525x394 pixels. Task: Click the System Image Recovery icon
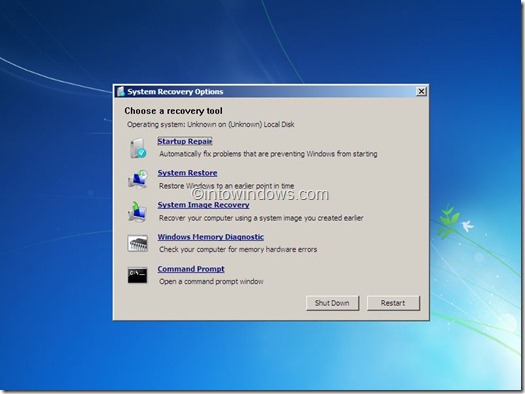137,212
